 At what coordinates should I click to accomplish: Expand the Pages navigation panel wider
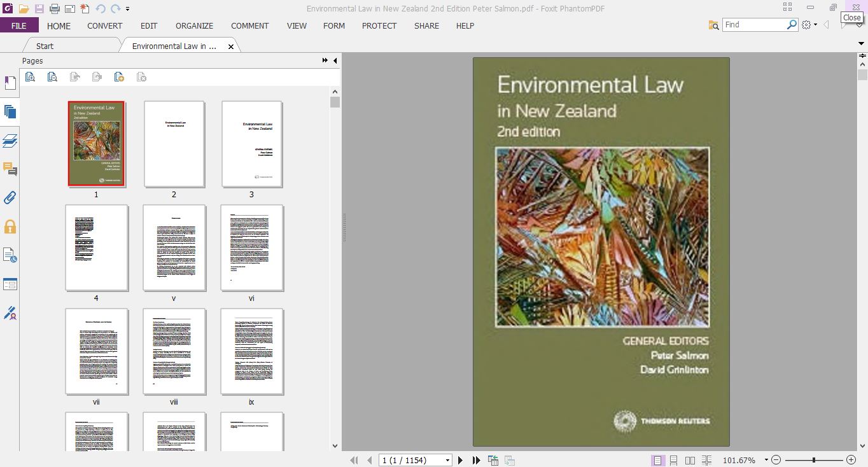tap(325, 60)
